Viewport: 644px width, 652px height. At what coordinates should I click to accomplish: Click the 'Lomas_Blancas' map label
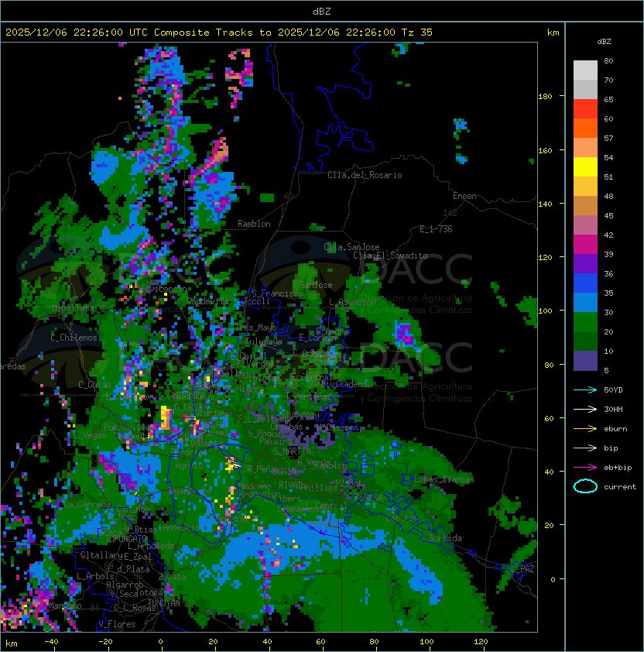444,479
